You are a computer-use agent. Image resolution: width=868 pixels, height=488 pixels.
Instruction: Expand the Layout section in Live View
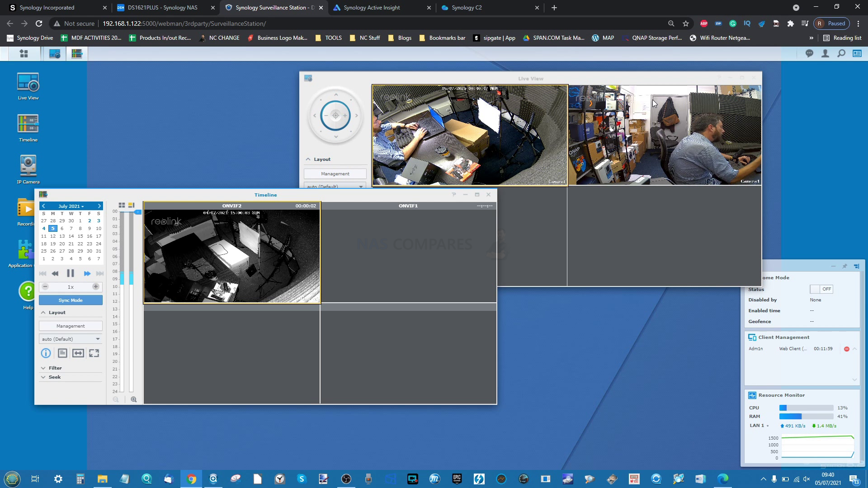(x=309, y=159)
